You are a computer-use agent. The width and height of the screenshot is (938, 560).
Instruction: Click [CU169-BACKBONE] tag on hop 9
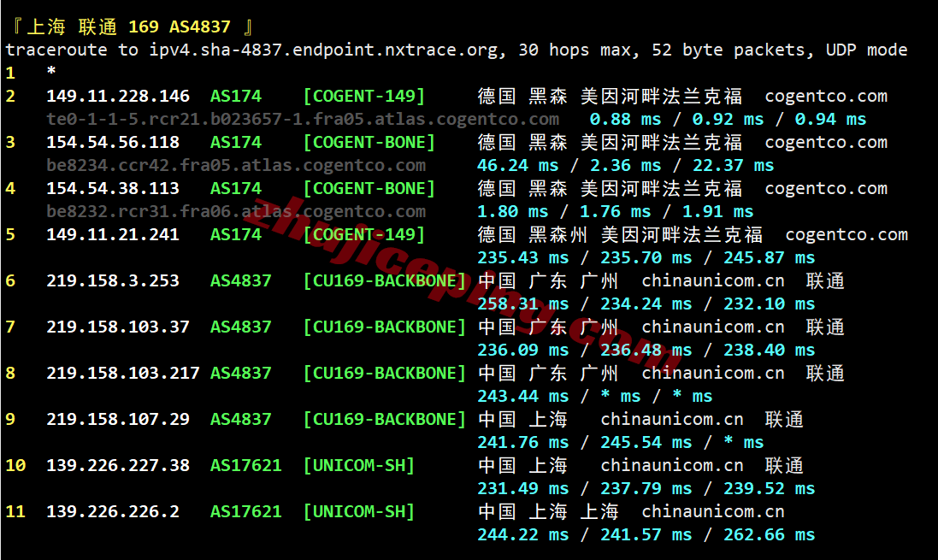[x=384, y=419]
